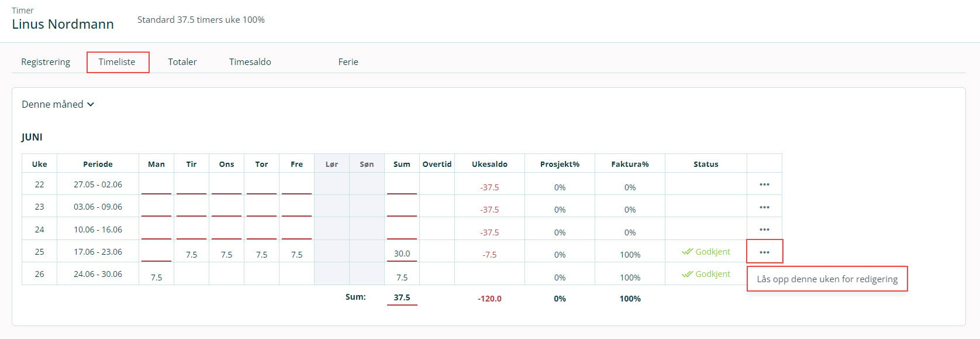Open the Timesaldo tab
The width and height of the screenshot is (980, 339).
coord(250,62)
